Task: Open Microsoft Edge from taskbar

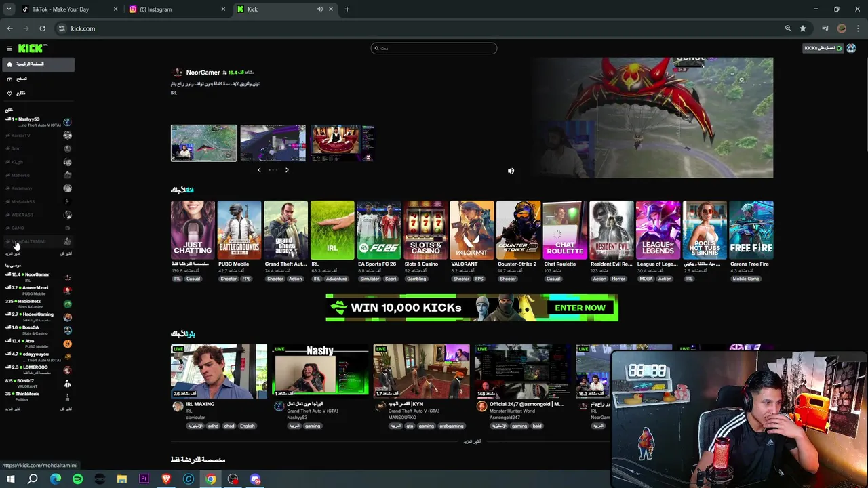Action: [x=55, y=479]
